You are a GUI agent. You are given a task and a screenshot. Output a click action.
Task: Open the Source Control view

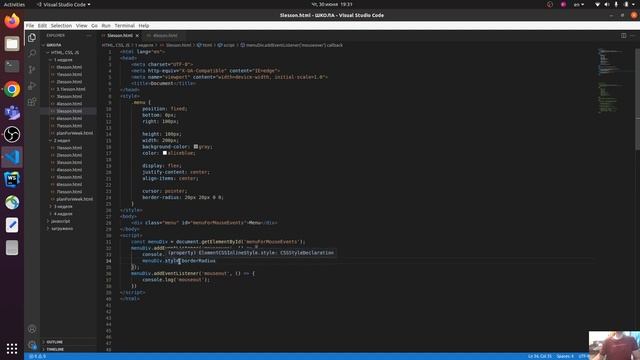32,69
